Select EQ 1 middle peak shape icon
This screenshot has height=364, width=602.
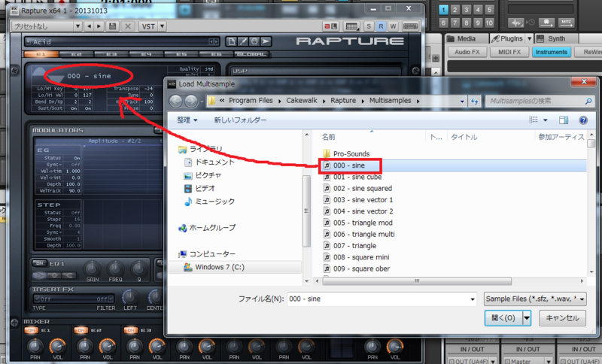coord(54,275)
